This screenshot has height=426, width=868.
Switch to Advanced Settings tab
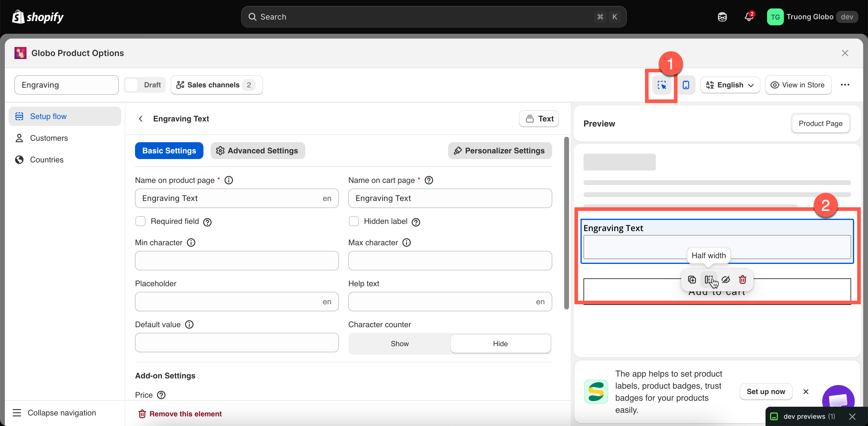click(258, 151)
